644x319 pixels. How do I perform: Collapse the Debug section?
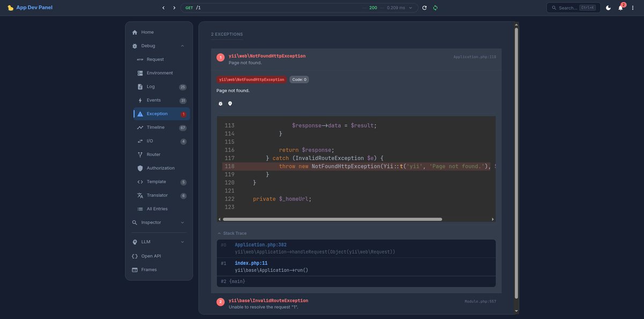click(159, 46)
